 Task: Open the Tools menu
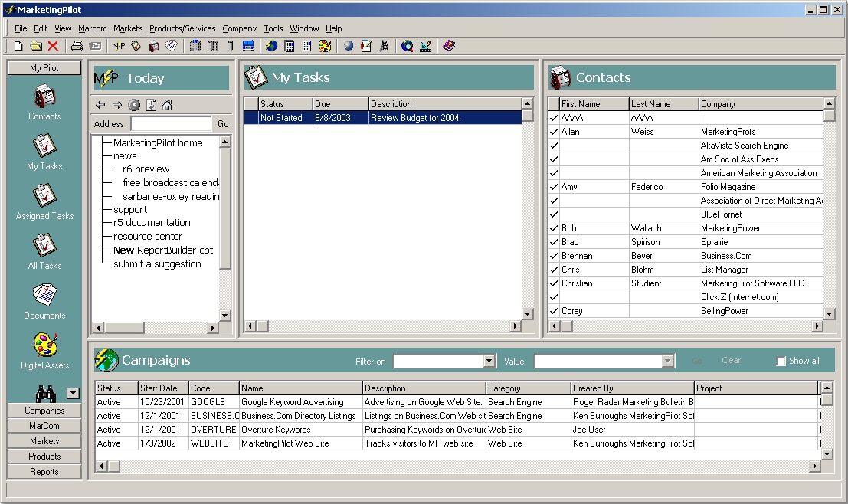tap(273, 28)
